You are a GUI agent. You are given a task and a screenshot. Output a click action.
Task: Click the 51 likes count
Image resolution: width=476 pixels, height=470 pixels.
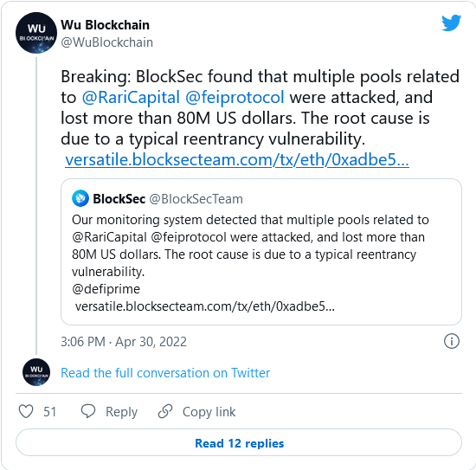tap(50, 412)
